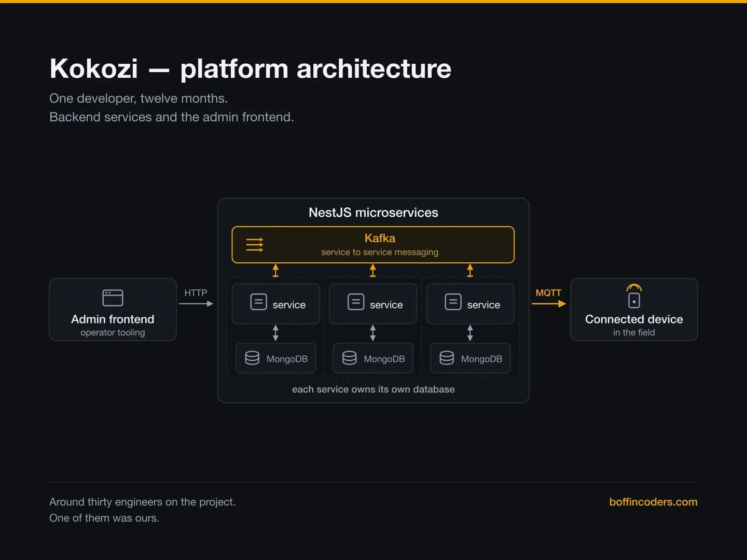The height and width of the screenshot is (560, 747).
Task: Click the right 'MongoDB' label
Action: (481, 359)
